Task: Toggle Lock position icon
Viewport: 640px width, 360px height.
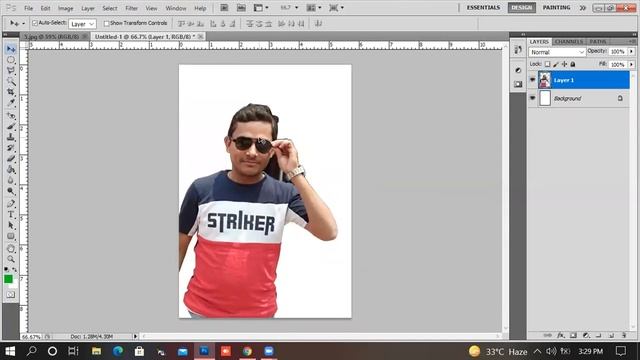Action: pos(564,64)
